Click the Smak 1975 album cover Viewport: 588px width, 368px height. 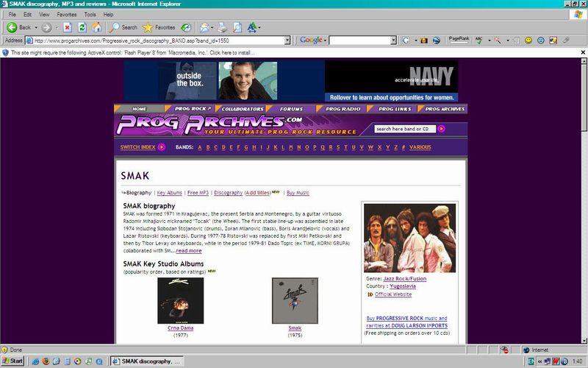tap(295, 300)
